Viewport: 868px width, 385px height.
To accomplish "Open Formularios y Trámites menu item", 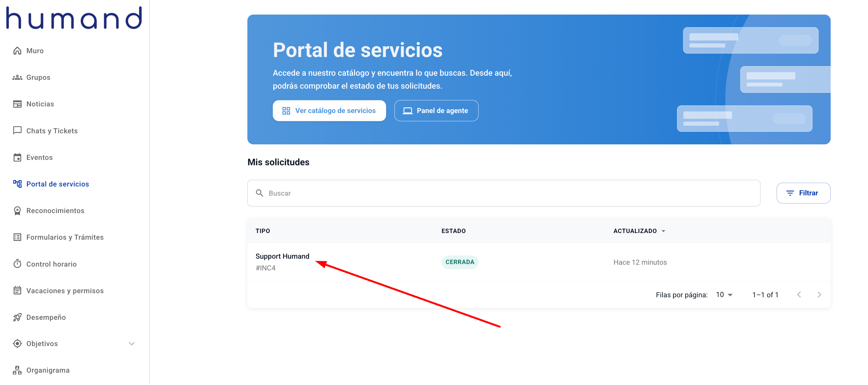I will point(65,237).
